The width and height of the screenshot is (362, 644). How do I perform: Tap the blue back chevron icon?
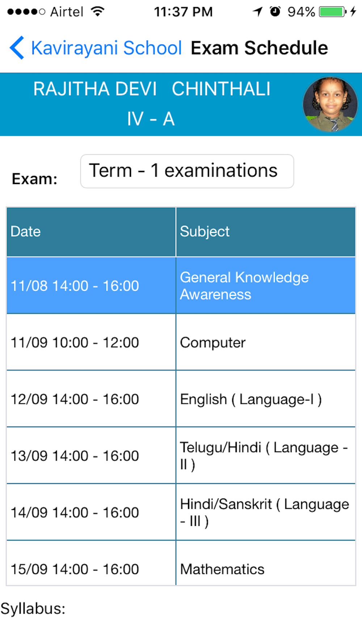pos(17,48)
